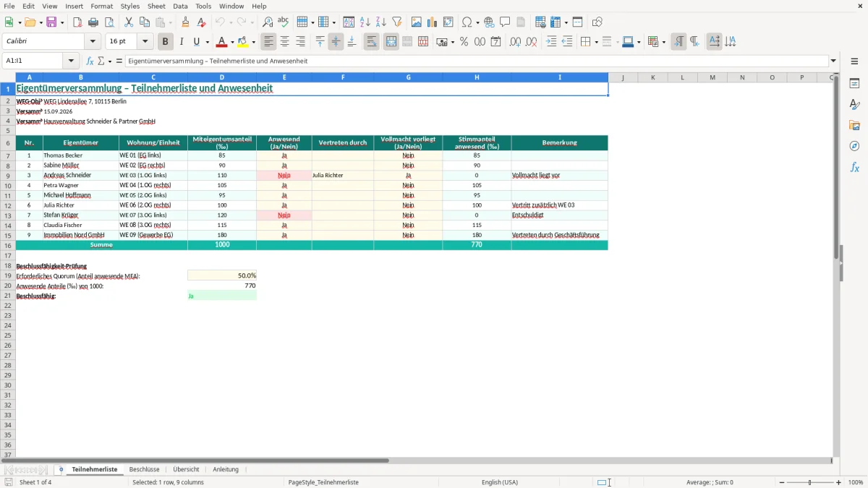
Task: Open Find and Replace
Action: (268, 22)
